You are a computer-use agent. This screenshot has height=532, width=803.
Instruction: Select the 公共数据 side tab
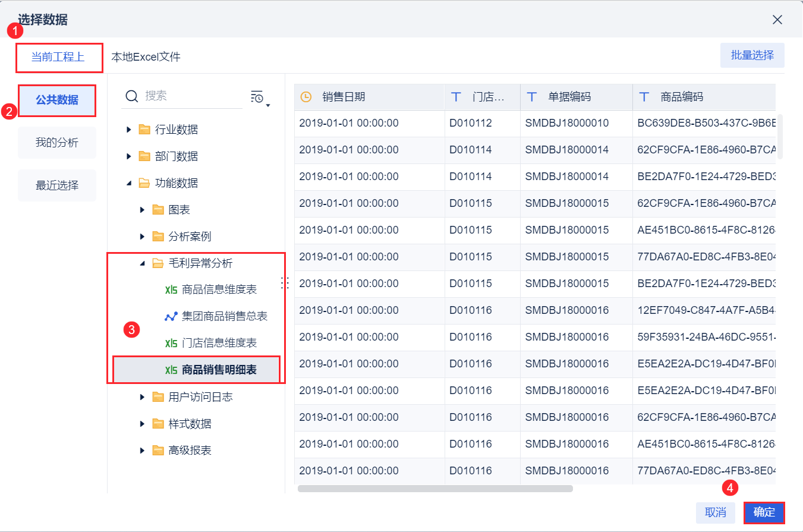pyautogui.click(x=57, y=100)
